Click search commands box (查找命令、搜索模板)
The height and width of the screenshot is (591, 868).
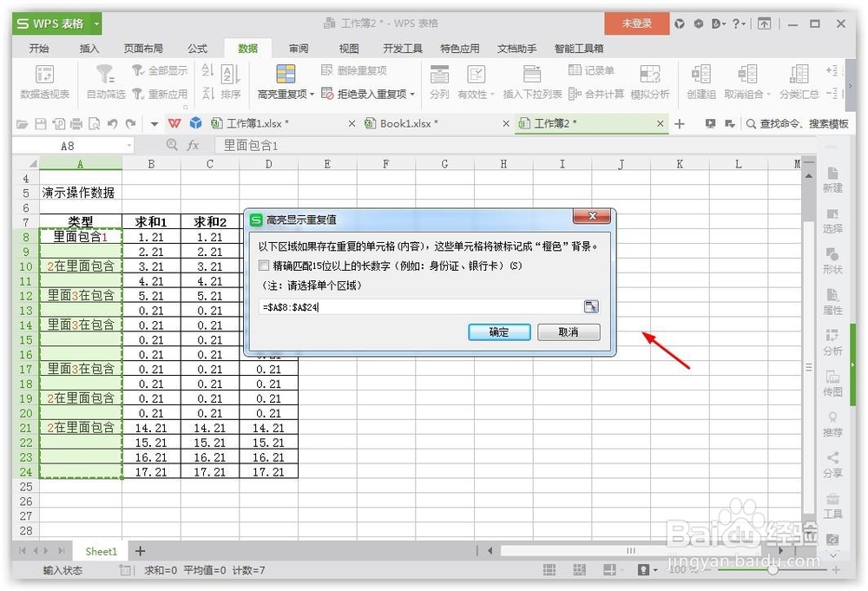(x=797, y=124)
